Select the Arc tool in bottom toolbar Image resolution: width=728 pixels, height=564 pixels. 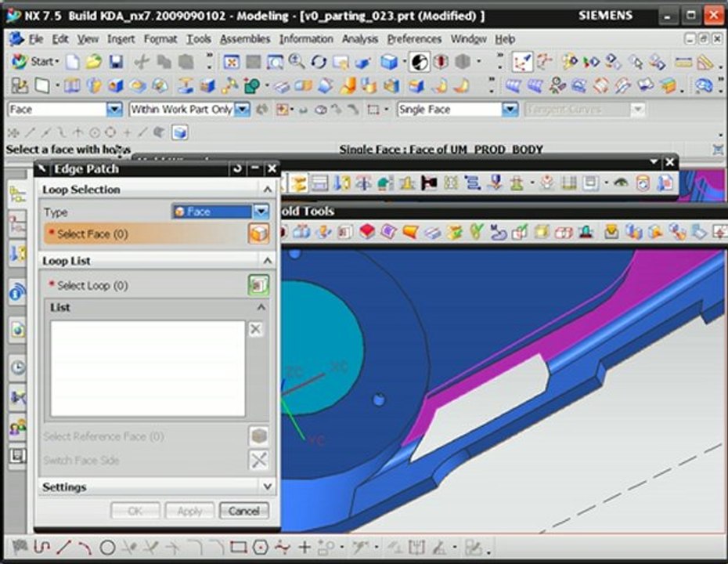[85, 548]
